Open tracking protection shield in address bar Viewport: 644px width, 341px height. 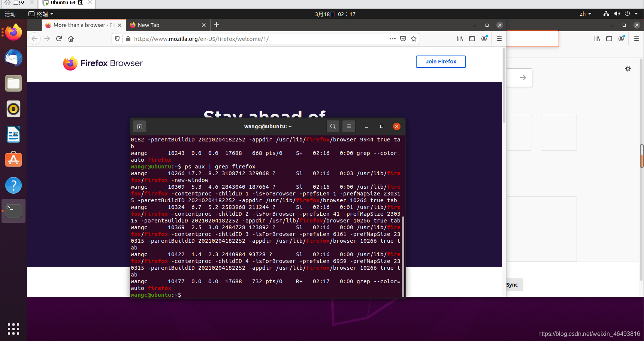tap(117, 39)
